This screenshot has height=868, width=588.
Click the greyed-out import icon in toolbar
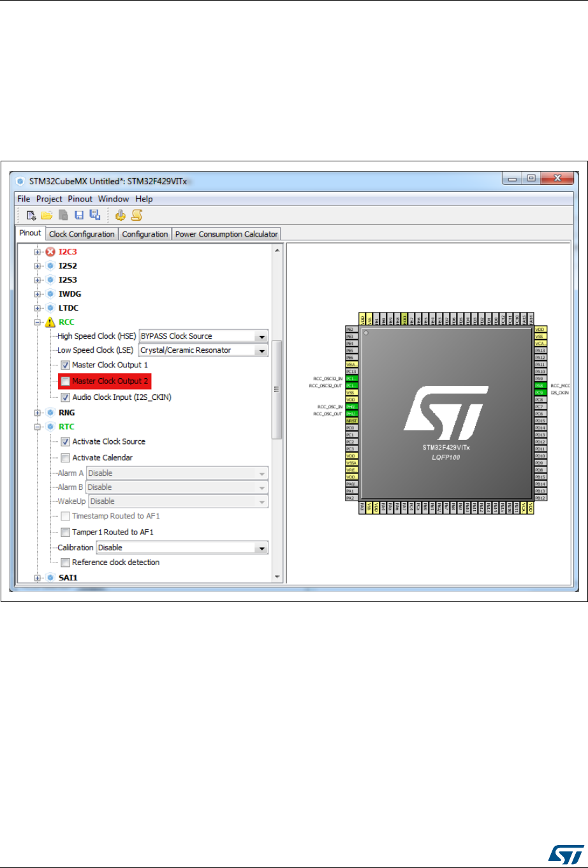pyautogui.click(x=63, y=216)
